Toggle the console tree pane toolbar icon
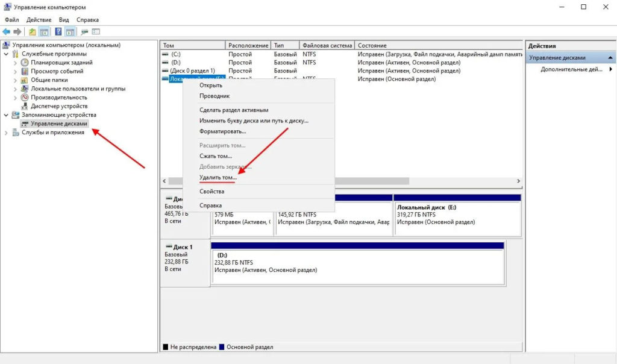617x364 pixels. (44, 32)
